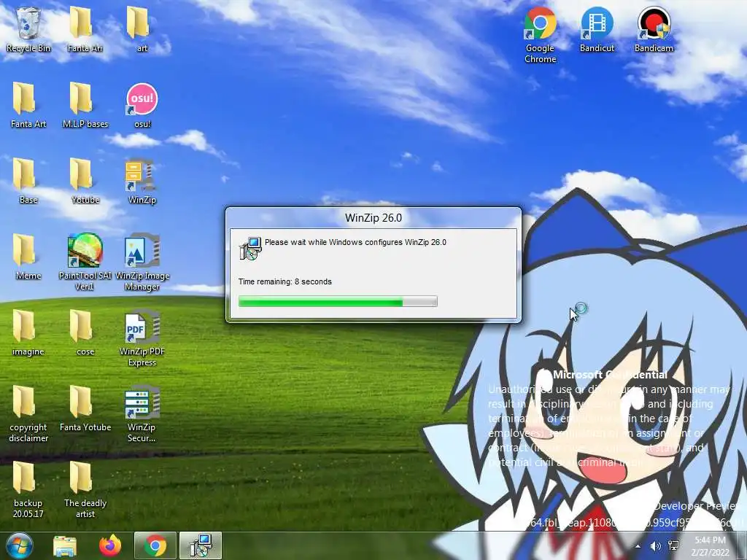Launch the Bandicut desktop shortcut

(597, 28)
